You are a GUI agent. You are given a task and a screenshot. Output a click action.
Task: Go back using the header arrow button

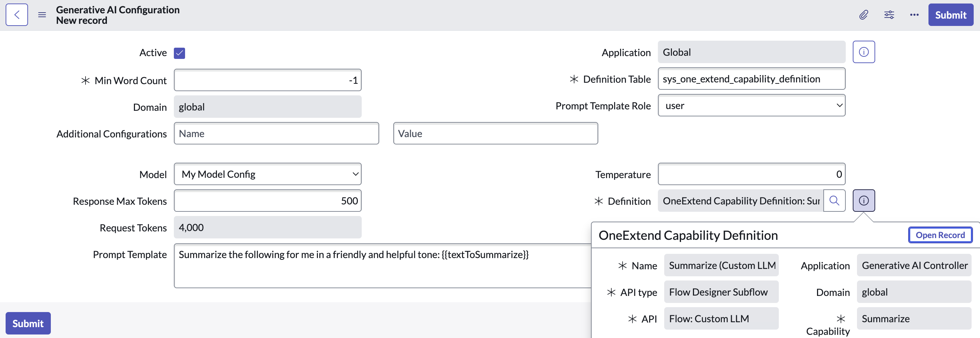point(17,15)
